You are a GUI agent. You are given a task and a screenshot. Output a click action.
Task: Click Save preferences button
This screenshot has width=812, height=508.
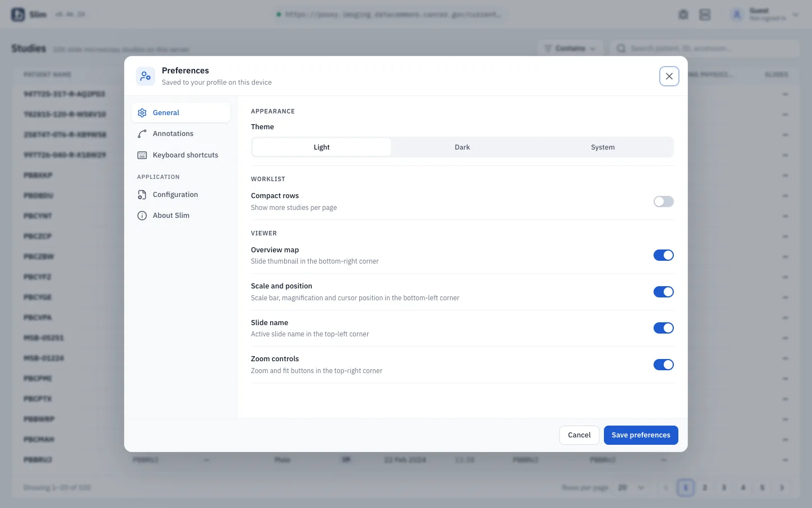click(x=641, y=435)
